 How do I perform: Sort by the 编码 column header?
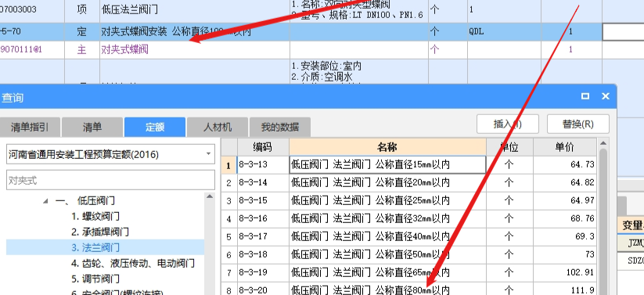pyautogui.click(x=263, y=147)
